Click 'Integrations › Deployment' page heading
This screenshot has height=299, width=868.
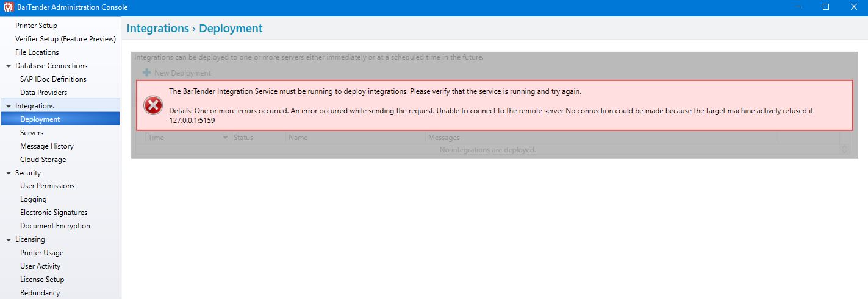pos(195,29)
